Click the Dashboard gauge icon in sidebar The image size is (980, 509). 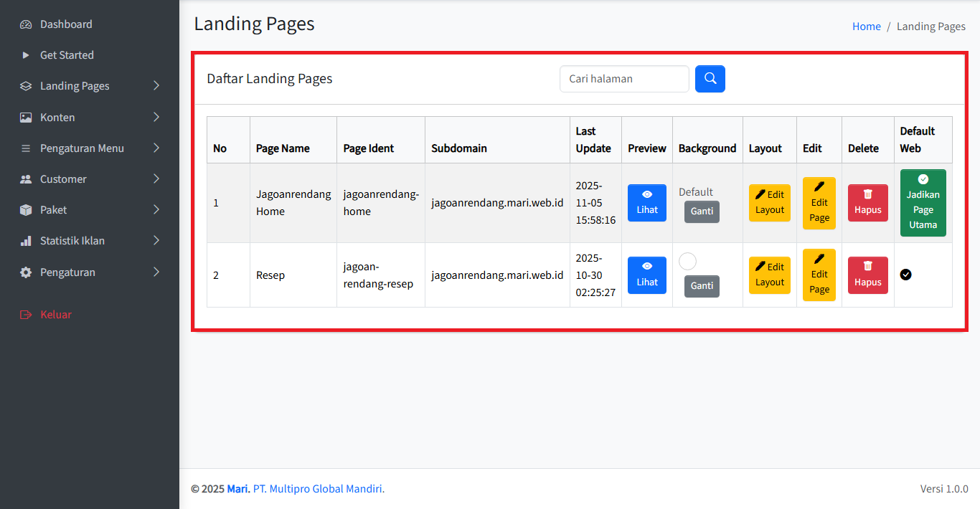tap(26, 24)
